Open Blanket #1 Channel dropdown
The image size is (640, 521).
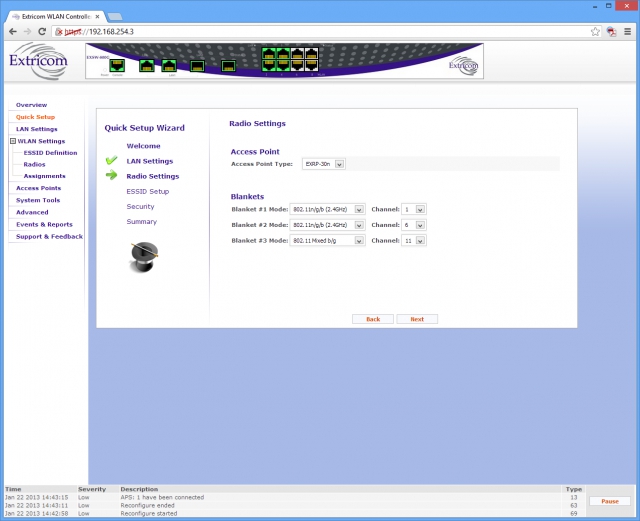tap(414, 209)
